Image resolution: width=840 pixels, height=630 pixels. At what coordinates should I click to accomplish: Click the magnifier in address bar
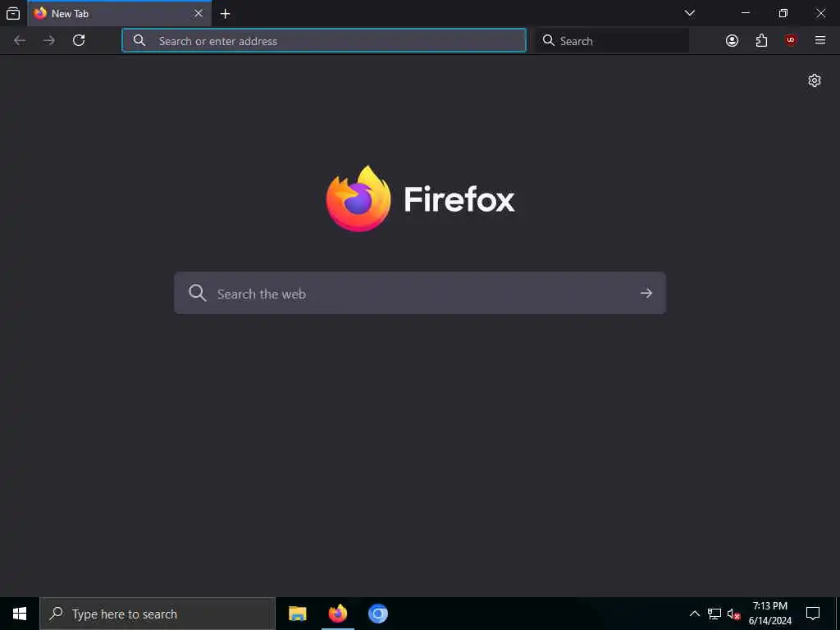pos(139,41)
